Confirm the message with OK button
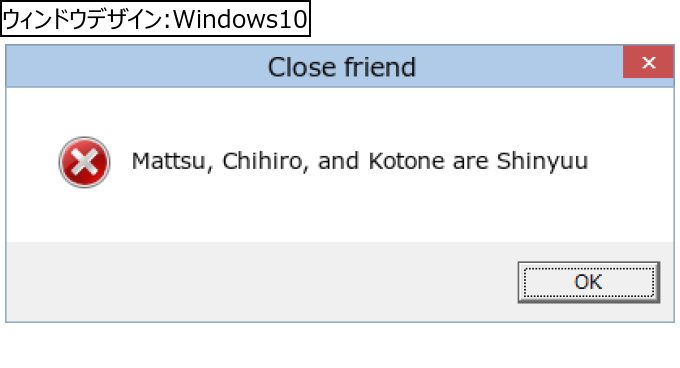680x368 pixels. pos(588,282)
